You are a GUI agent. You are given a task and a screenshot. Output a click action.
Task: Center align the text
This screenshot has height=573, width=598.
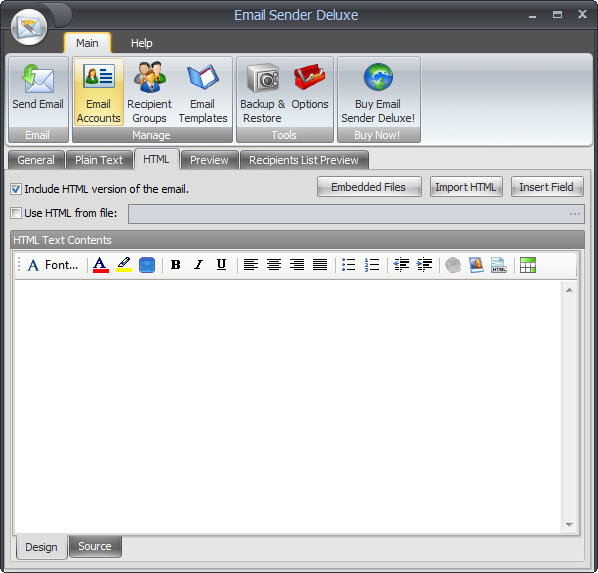(x=274, y=265)
